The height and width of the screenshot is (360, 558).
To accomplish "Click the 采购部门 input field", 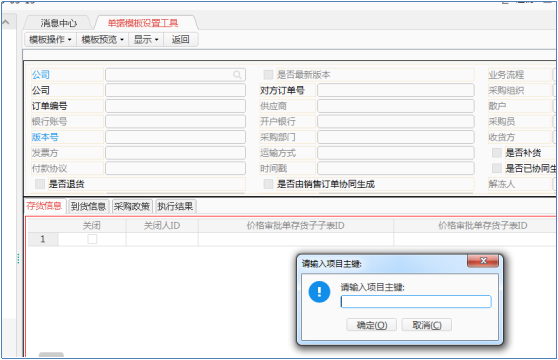I will pyautogui.click(x=396, y=137).
